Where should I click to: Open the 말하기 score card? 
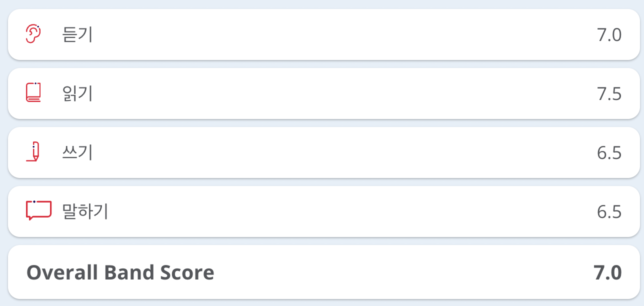click(324, 211)
